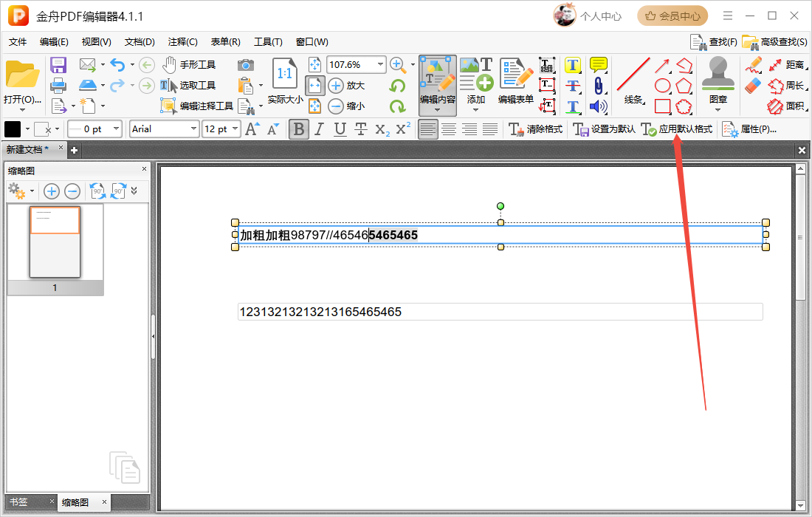Open the 注释(C) menu
Viewport: 812px width, 517px height.
pos(182,42)
